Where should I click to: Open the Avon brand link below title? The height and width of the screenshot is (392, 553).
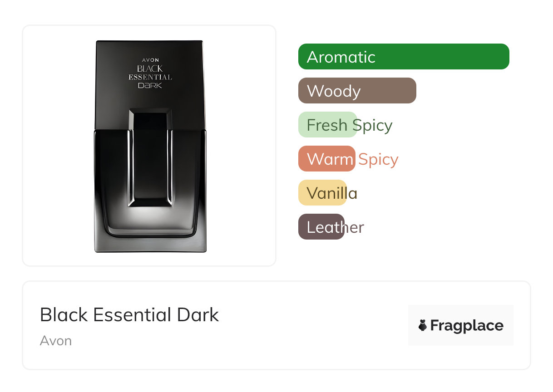(x=55, y=341)
